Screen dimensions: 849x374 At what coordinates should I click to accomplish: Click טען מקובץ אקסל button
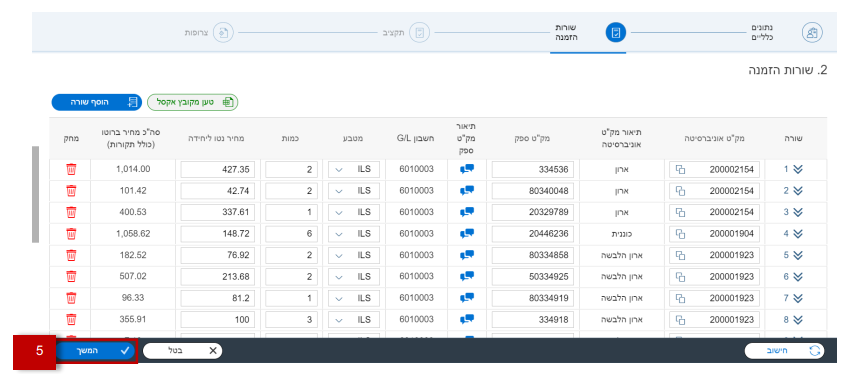click(193, 102)
